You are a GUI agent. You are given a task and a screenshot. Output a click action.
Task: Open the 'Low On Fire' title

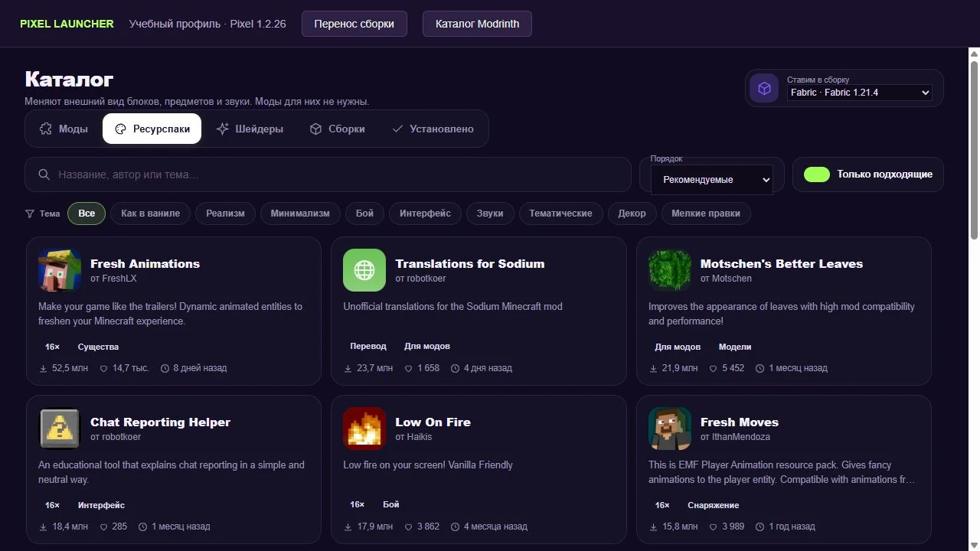pos(433,422)
